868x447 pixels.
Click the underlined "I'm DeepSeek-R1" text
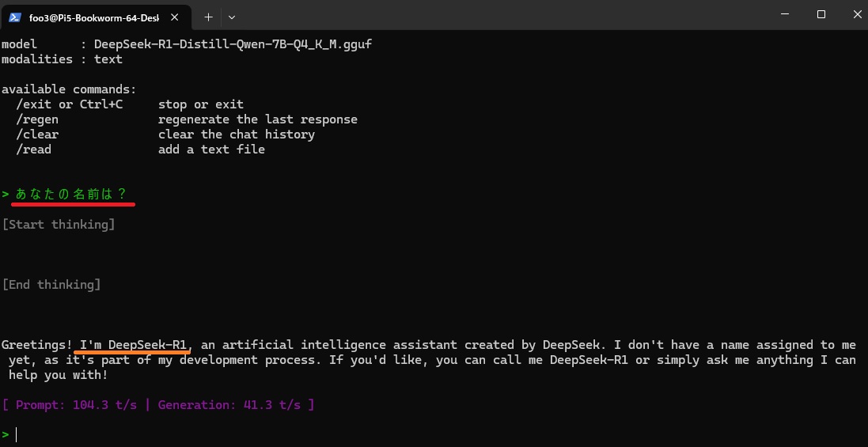[x=133, y=345]
